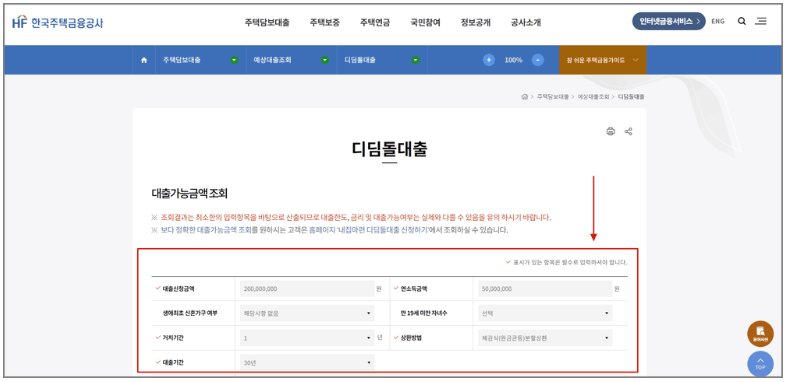Open 대출기간 30년 dropdown
786x382 pixels.
click(x=307, y=362)
